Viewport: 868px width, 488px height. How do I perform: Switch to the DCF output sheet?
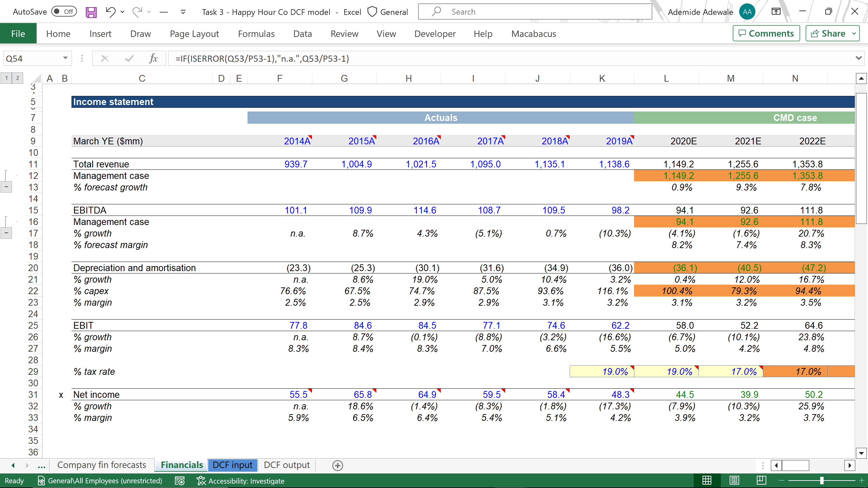287,465
